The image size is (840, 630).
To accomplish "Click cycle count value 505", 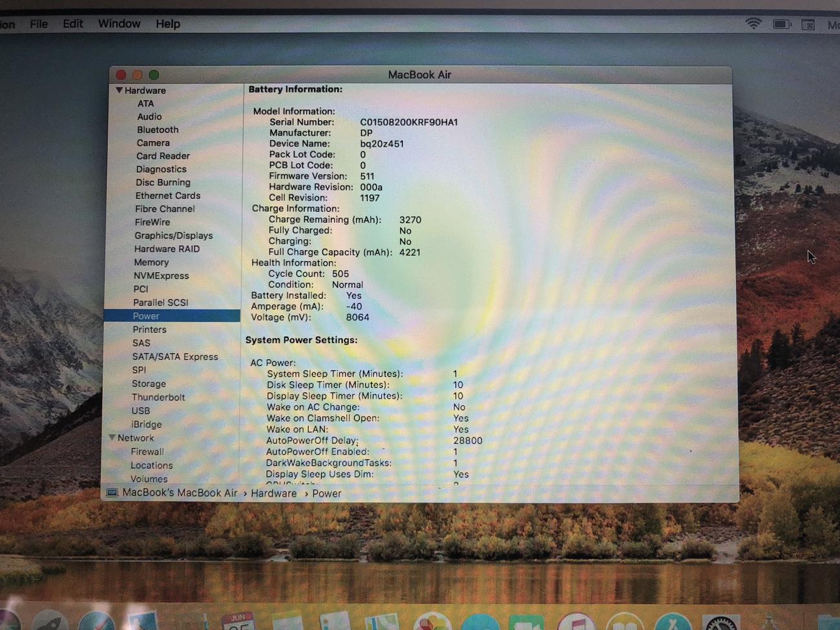I will (x=341, y=273).
